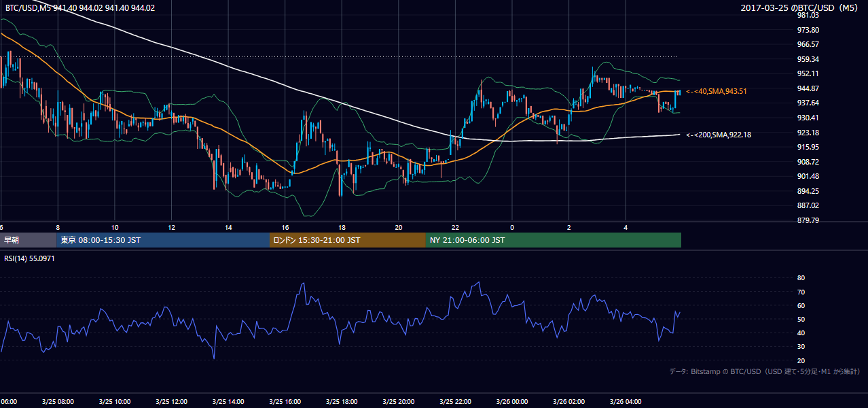Image resolution: width=868 pixels, height=408 pixels.
Task: Click the 937.64 price axis label
Action: click(808, 103)
